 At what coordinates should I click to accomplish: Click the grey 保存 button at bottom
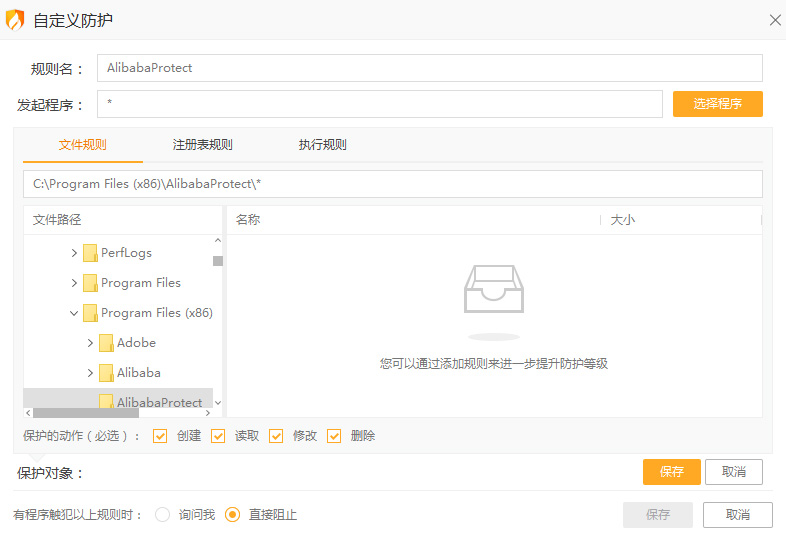(658, 515)
